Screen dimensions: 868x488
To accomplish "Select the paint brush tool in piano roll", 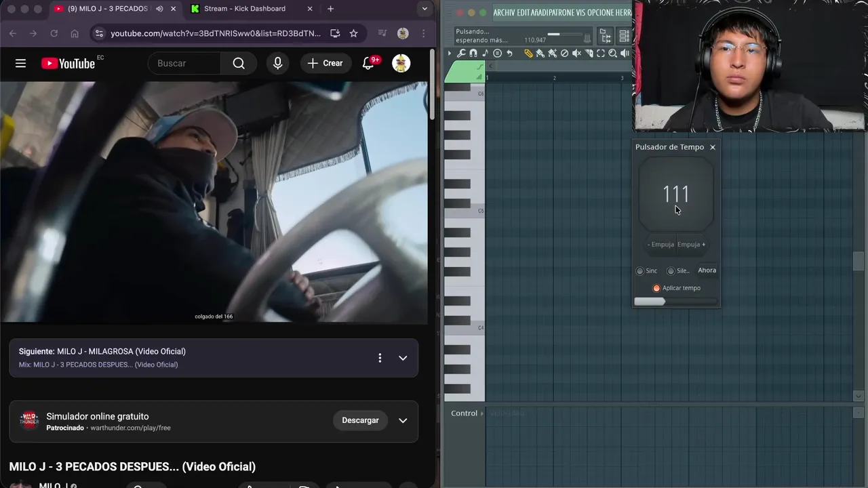I will (540, 54).
